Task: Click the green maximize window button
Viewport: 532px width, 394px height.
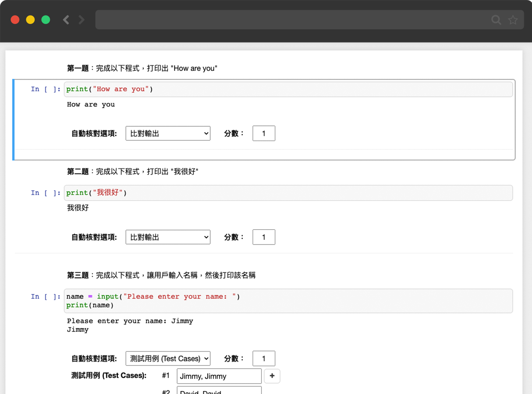Action: point(46,20)
